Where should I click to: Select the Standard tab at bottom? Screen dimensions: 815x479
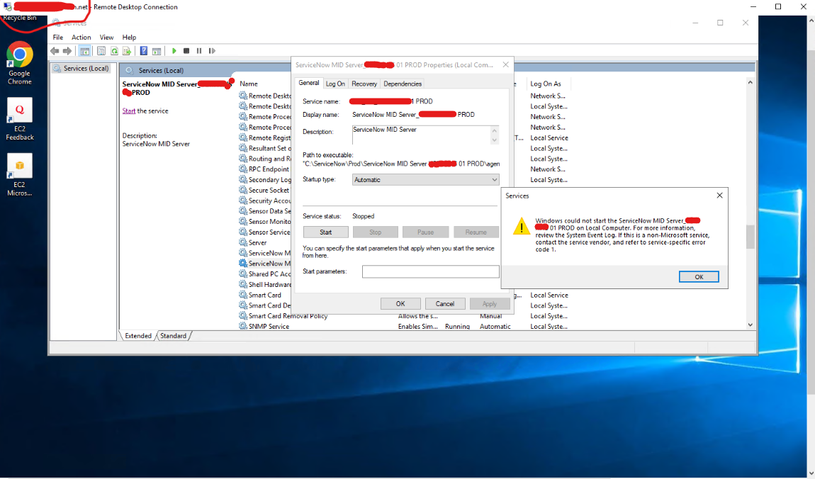173,336
